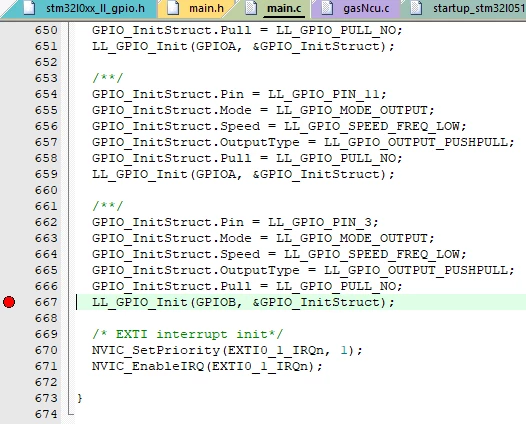Click the /**/ comment on line 661
Image resolution: width=526 pixels, height=424 pixels.
point(108,206)
